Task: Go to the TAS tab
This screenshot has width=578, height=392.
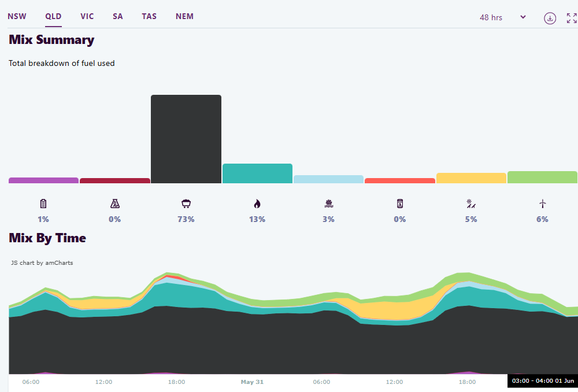Action: coord(149,16)
